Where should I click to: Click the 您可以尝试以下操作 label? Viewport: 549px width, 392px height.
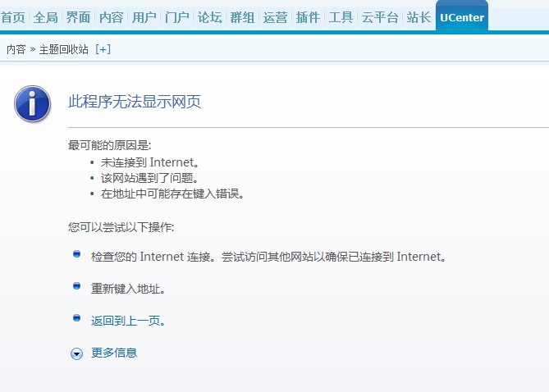121,227
